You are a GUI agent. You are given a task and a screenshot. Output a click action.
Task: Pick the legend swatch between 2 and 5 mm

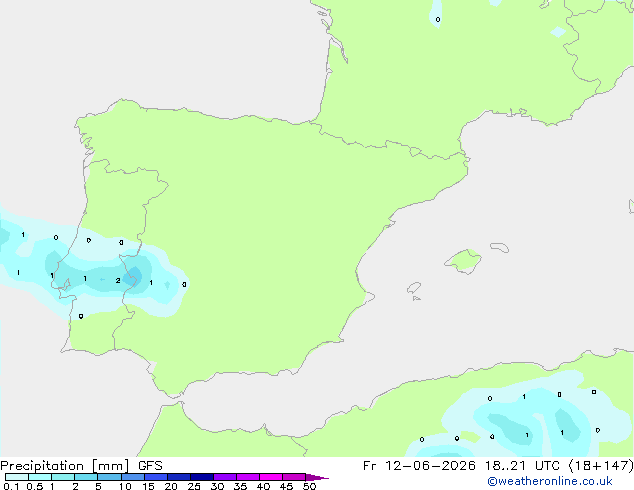86,477
